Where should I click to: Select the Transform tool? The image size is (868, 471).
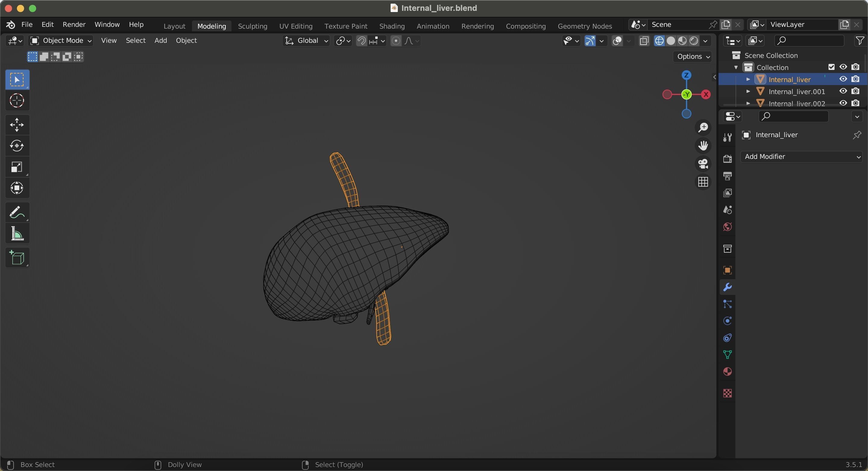pyautogui.click(x=17, y=188)
